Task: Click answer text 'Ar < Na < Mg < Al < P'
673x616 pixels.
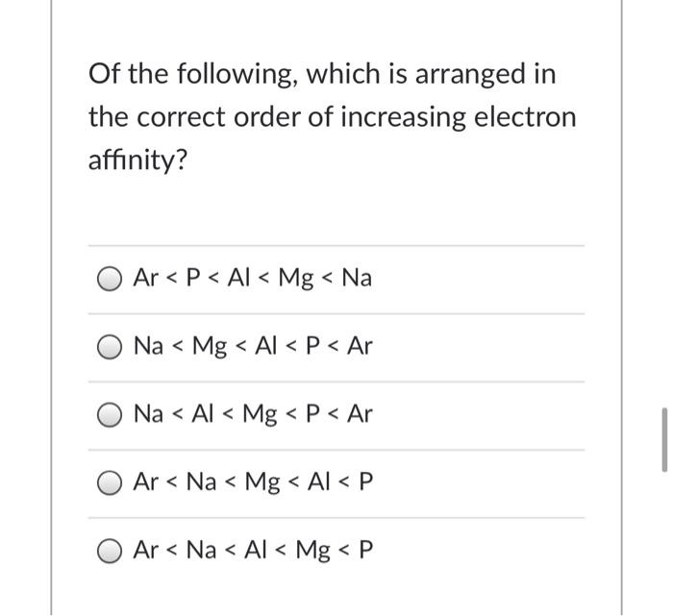Action: 253,481
